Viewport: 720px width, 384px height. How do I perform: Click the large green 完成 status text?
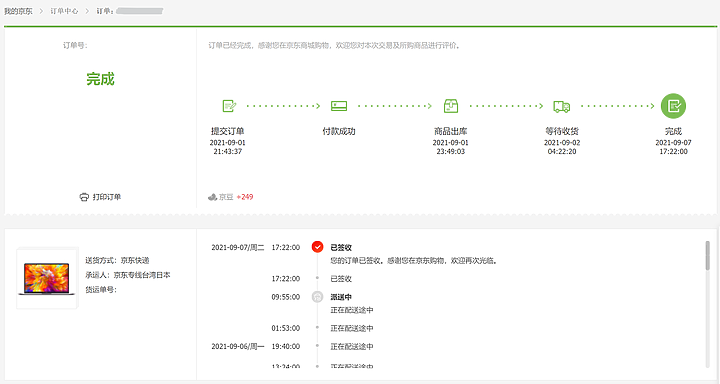pos(100,79)
